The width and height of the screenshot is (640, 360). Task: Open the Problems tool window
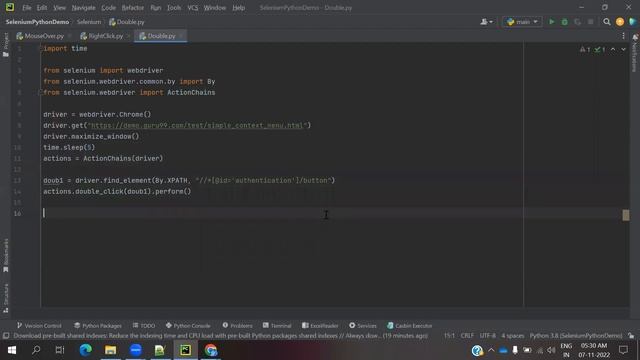[x=237, y=325]
